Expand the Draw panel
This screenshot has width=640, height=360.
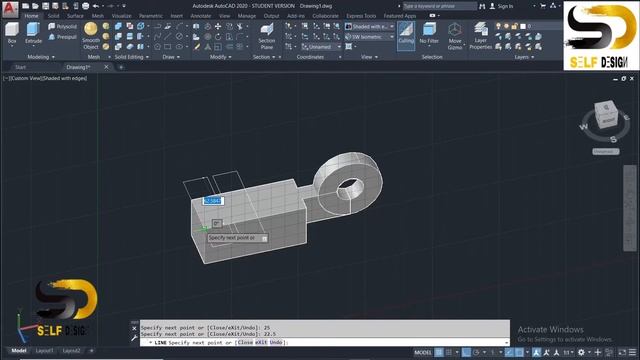[x=171, y=57]
